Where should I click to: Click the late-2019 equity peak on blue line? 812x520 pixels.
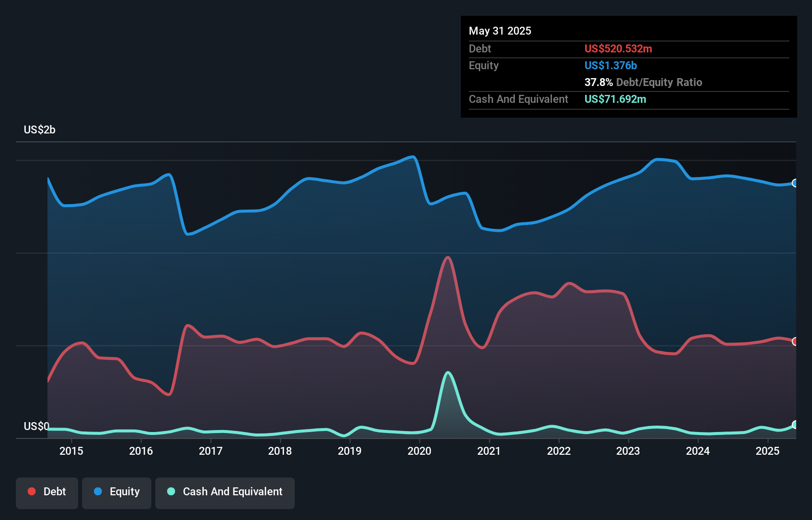point(412,157)
